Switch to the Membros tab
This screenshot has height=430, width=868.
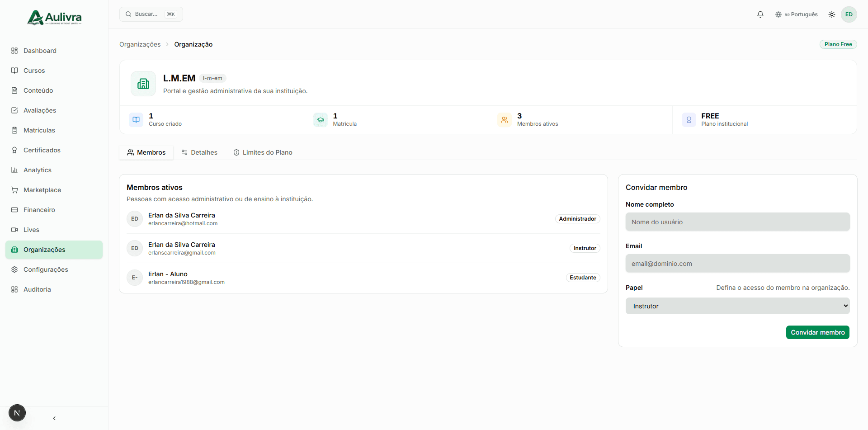pyautogui.click(x=146, y=152)
